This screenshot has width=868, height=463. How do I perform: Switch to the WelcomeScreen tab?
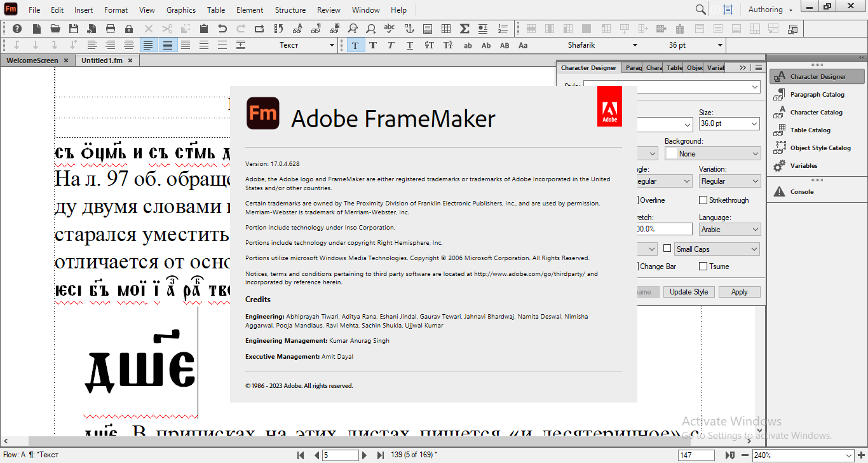tap(33, 60)
